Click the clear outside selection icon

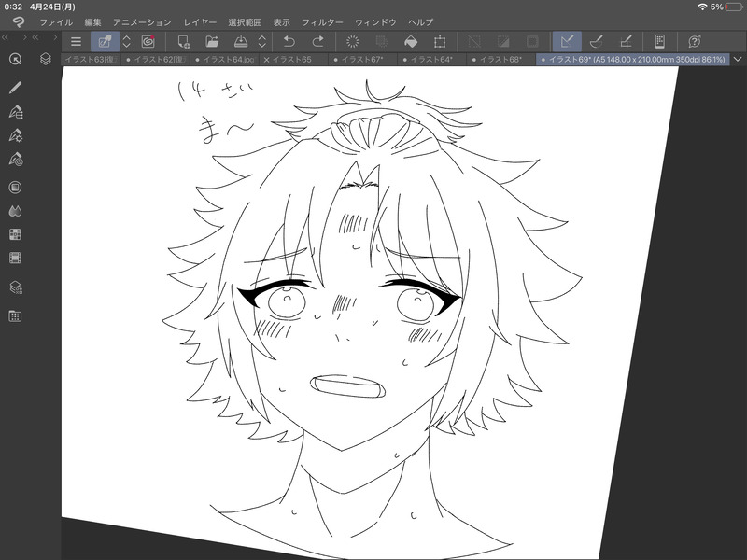[x=382, y=41]
